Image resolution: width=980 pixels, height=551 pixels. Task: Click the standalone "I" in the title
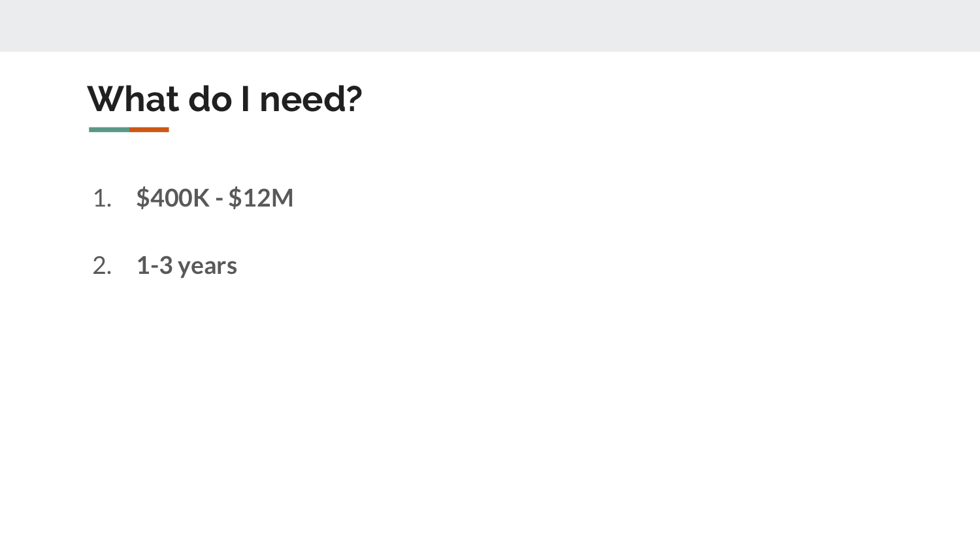point(246,99)
